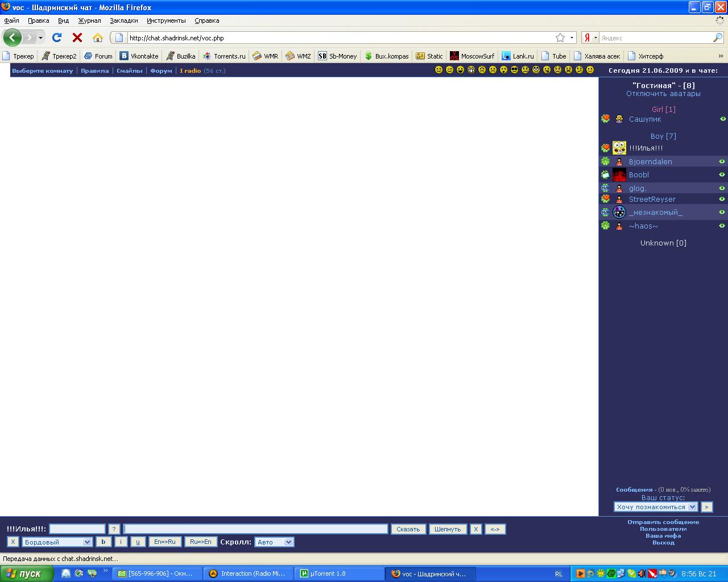This screenshot has width=728, height=582.
Task: Open the Torrents.ru bookmark
Action: 224,56
